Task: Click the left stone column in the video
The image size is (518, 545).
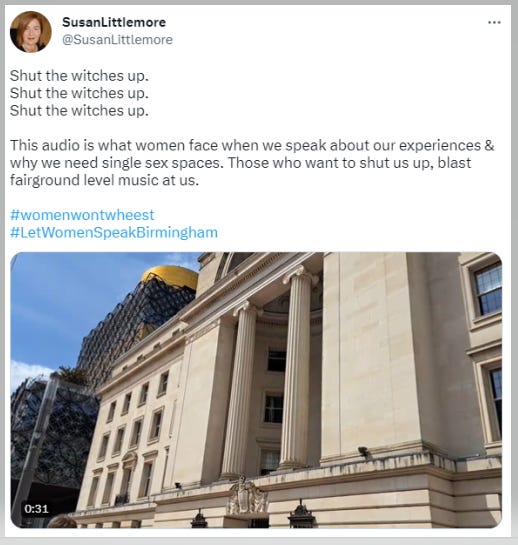Action: pos(239,389)
